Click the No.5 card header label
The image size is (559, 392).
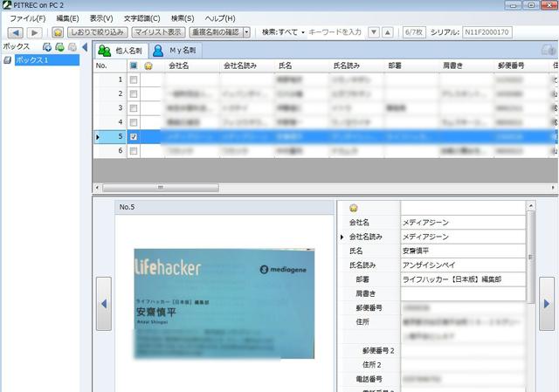(127, 207)
